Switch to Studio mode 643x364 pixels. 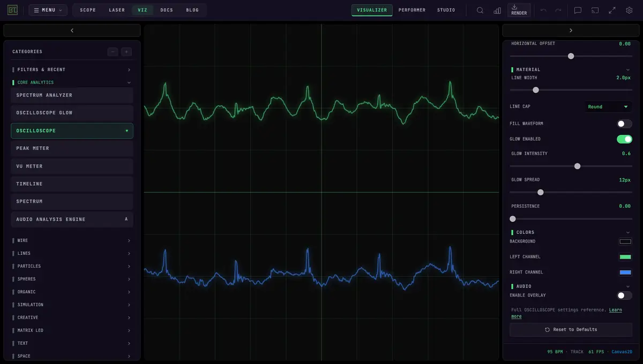446,10
